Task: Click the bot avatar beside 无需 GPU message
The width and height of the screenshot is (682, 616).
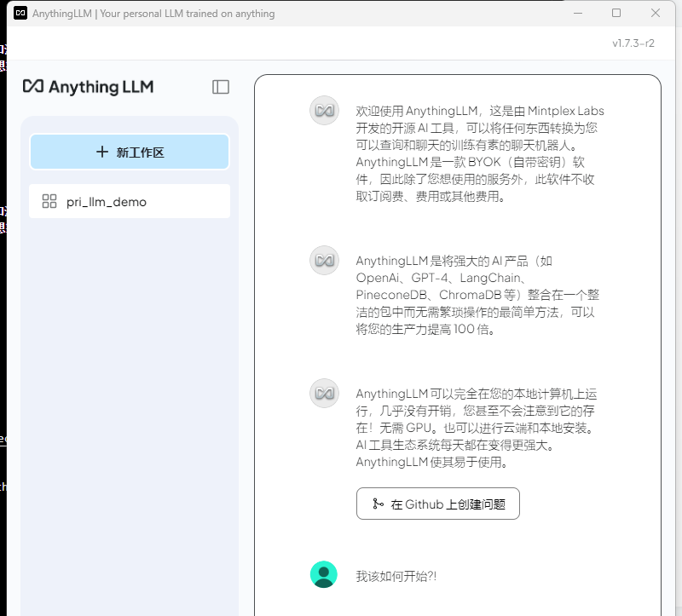Action: (x=324, y=393)
